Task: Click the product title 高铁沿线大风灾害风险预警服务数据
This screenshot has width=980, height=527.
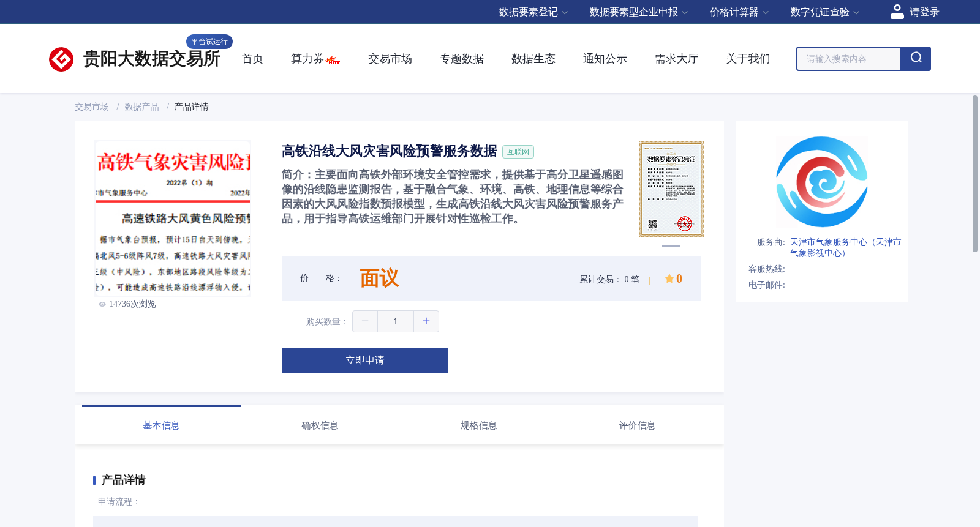Action: coord(389,151)
